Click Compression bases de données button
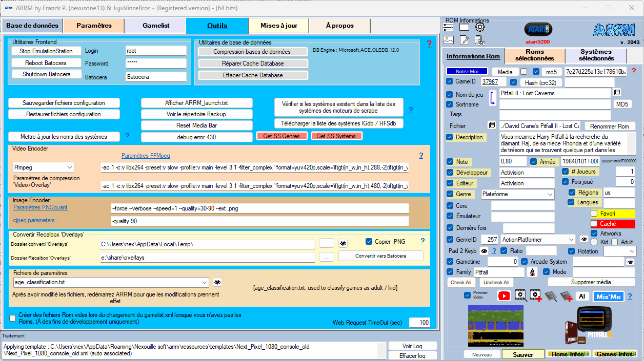This screenshot has width=644, height=361. tap(252, 52)
